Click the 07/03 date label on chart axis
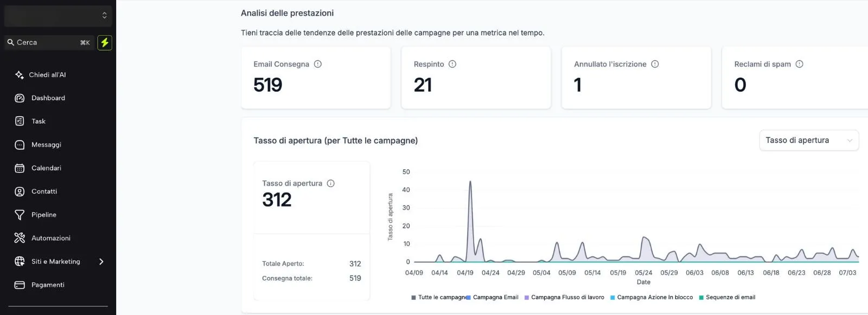Viewport: 868px width, 315px height. (x=847, y=273)
